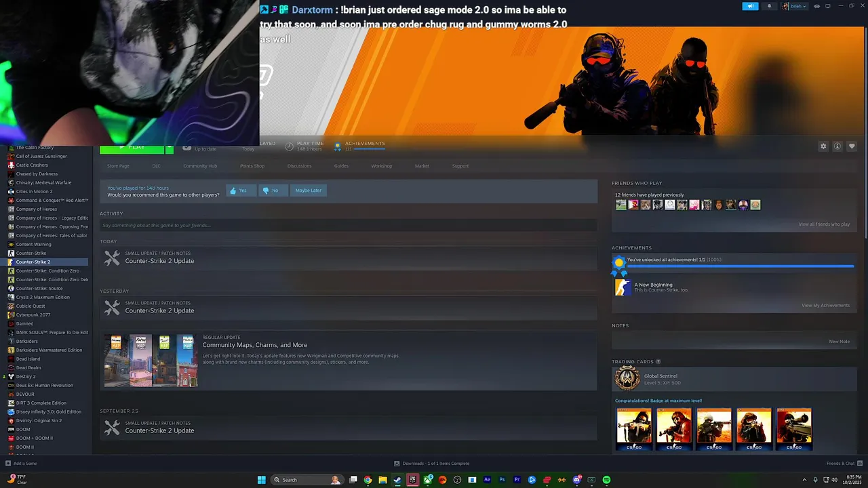Open the Support tab
The width and height of the screenshot is (868, 488).
[460, 166]
